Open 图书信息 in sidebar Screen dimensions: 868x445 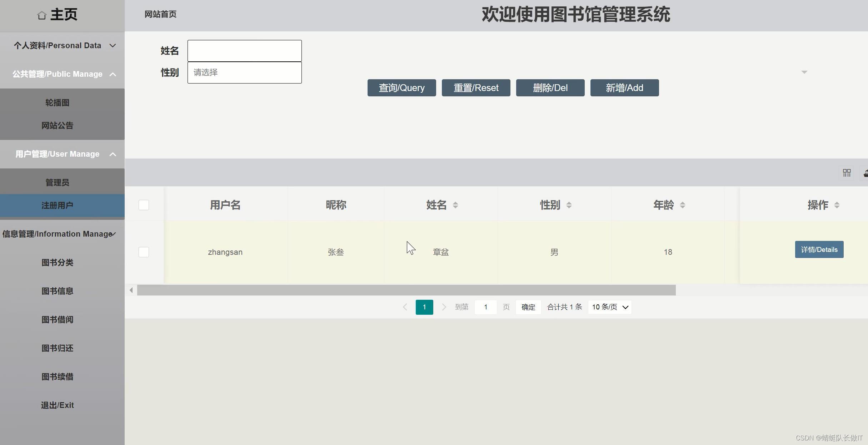[57, 291]
